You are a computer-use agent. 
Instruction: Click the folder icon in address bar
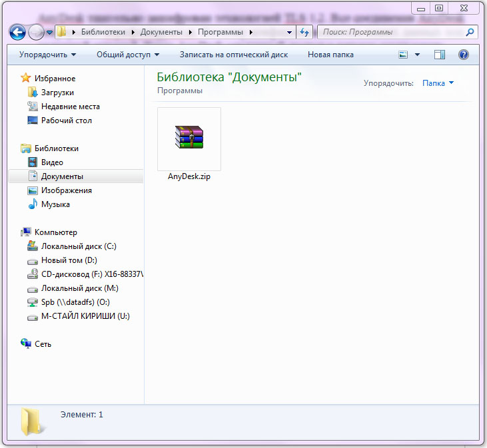(61, 32)
